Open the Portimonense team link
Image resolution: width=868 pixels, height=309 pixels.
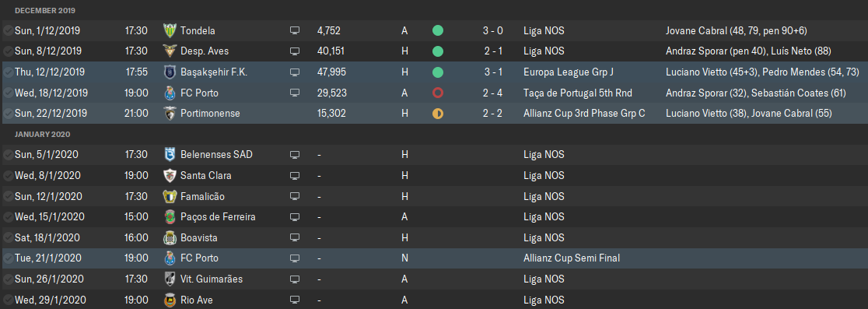pyautogui.click(x=210, y=114)
